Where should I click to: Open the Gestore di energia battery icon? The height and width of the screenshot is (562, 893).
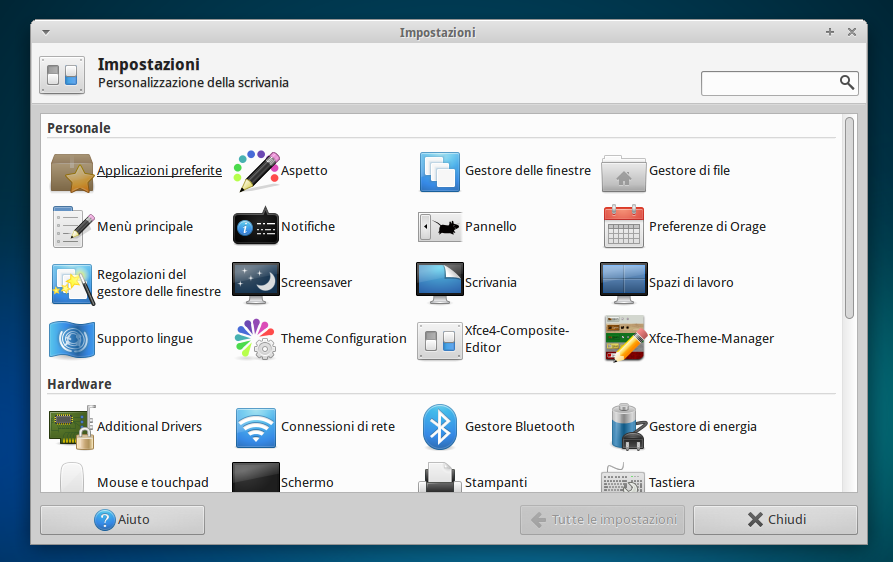click(x=628, y=427)
